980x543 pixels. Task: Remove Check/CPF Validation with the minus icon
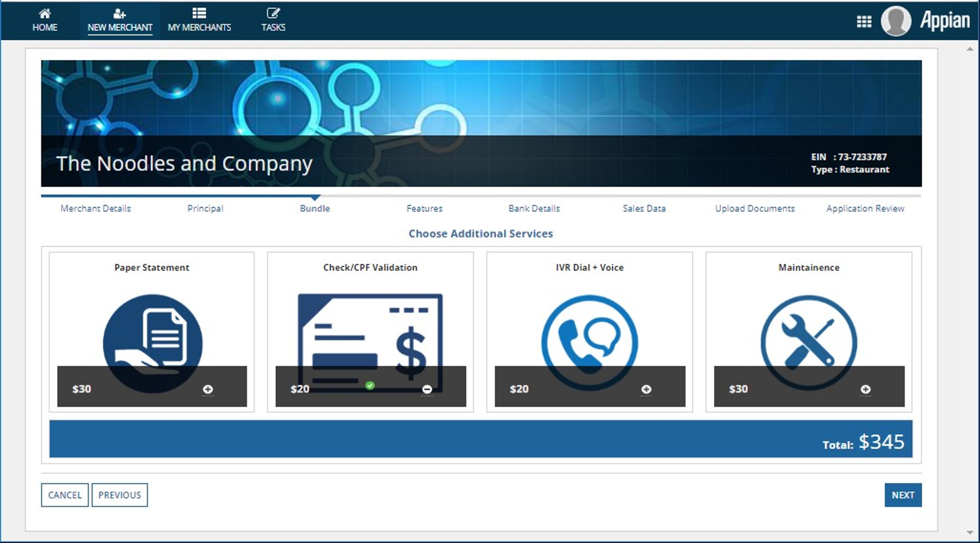[427, 389]
